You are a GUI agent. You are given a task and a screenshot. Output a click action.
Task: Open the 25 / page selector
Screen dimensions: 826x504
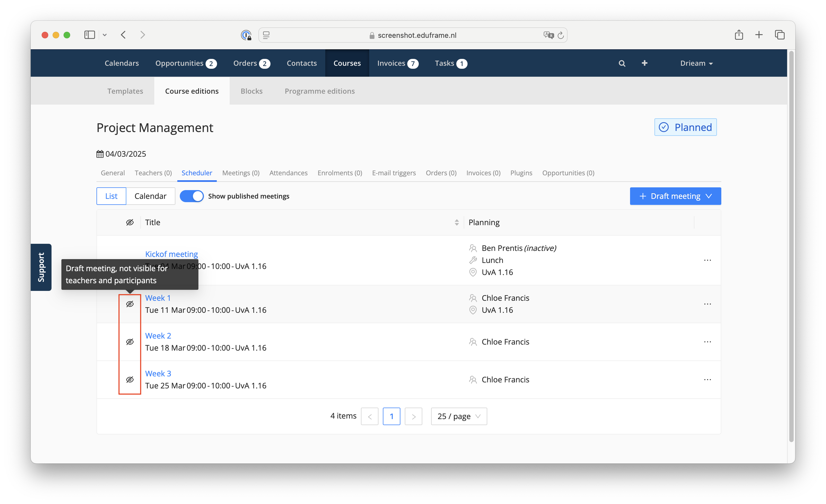tap(459, 416)
